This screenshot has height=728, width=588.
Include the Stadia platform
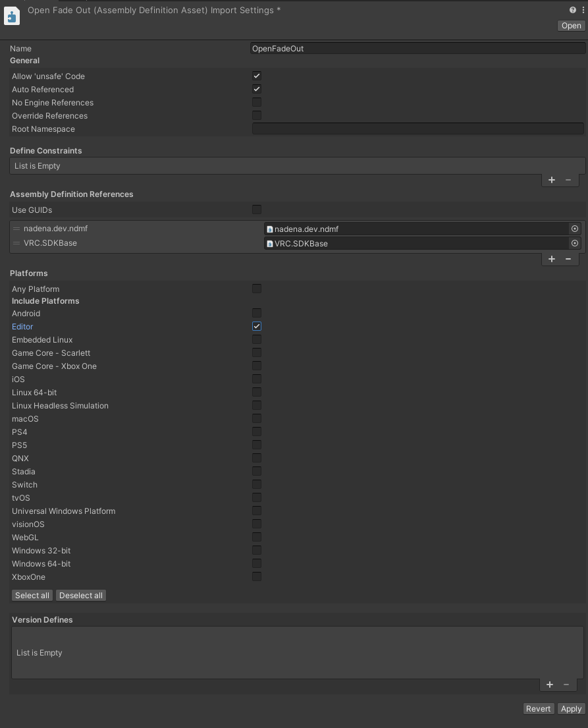pos(257,471)
